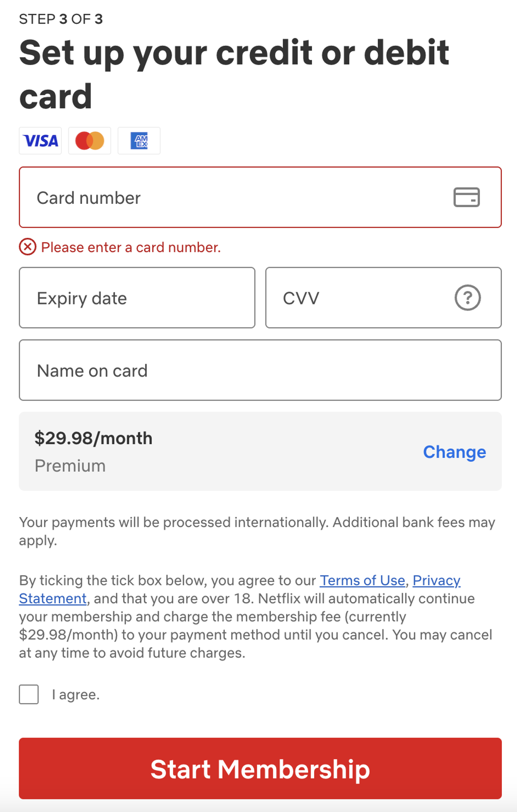Image resolution: width=517 pixels, height=812 pixels.
Task: Click the "Please enter a card number" error message
Action: (x=131, y=247)
